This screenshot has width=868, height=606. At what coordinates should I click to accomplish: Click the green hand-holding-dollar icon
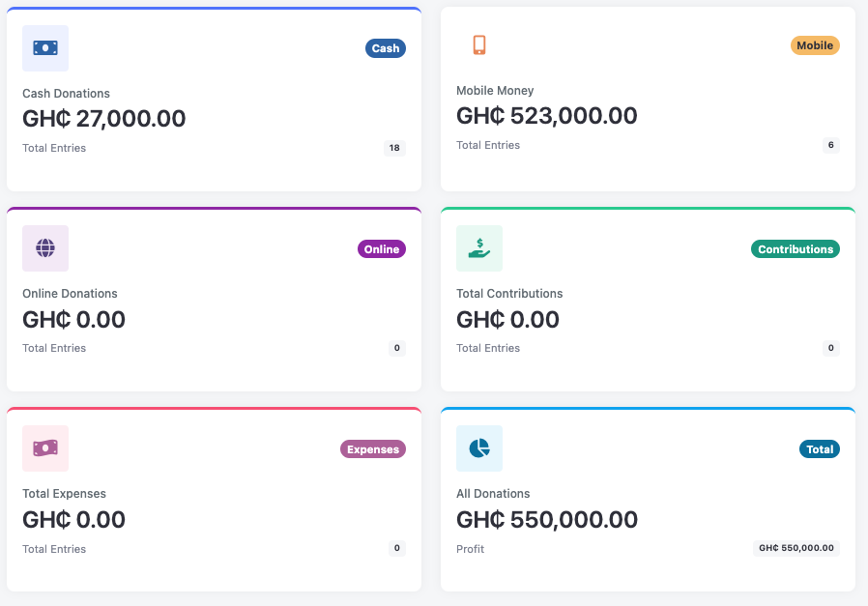[x=478, y=248]
